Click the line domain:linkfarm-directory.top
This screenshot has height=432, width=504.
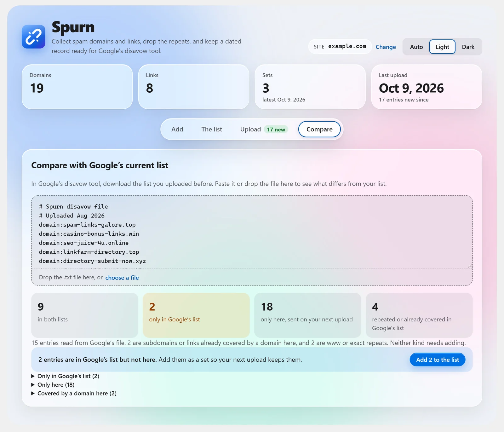tap(89, 252)
